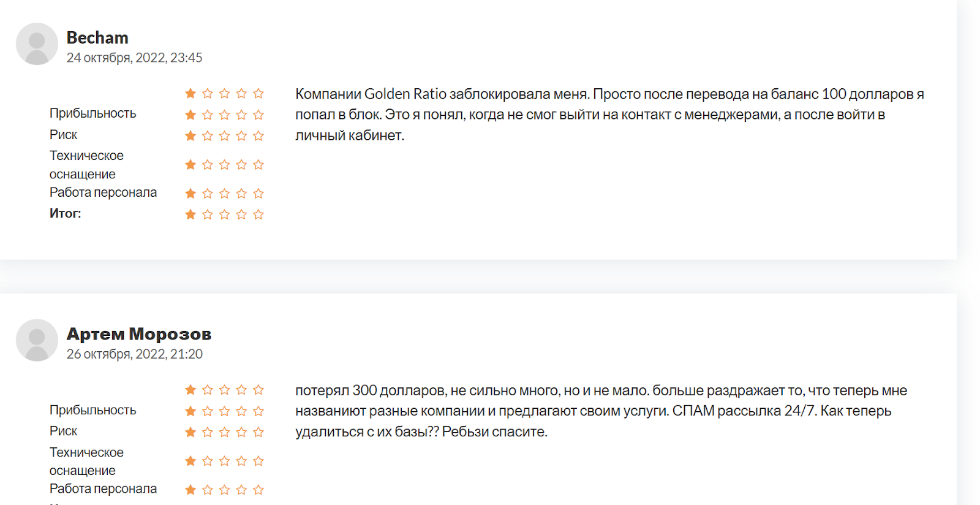Click fifth star in Becham's Итог rating

pos(258,215)
